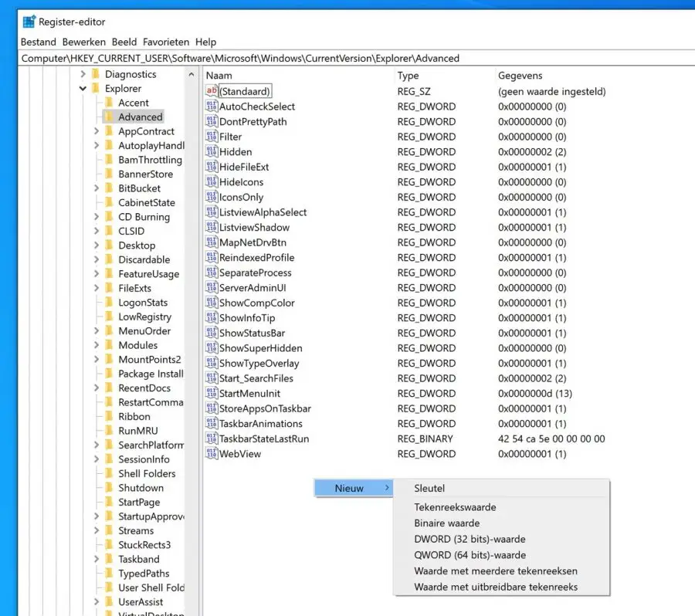Viewport: 695px width, 616px height.
Task: Select the RecentDocs key in tree
Action: pos(144,388)
